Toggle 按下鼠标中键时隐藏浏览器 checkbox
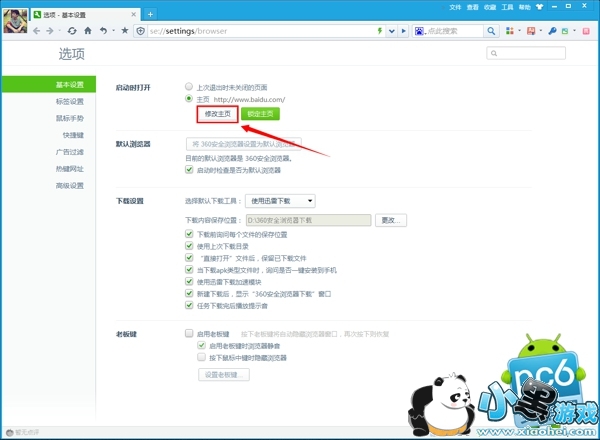This screenshot has height=440, width=600. point(201,357)
